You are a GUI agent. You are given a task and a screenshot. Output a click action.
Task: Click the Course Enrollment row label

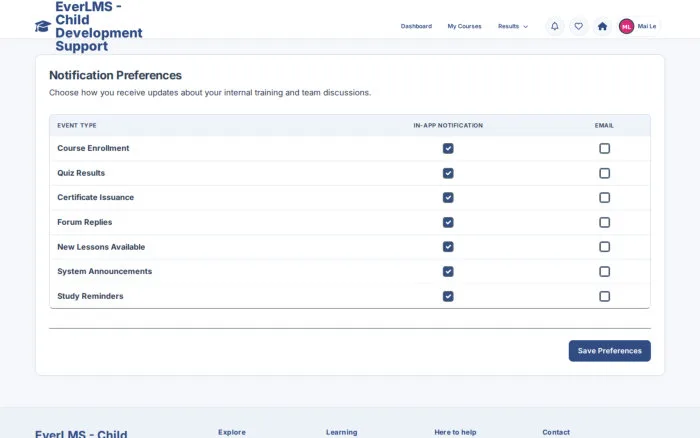[93, 148]
